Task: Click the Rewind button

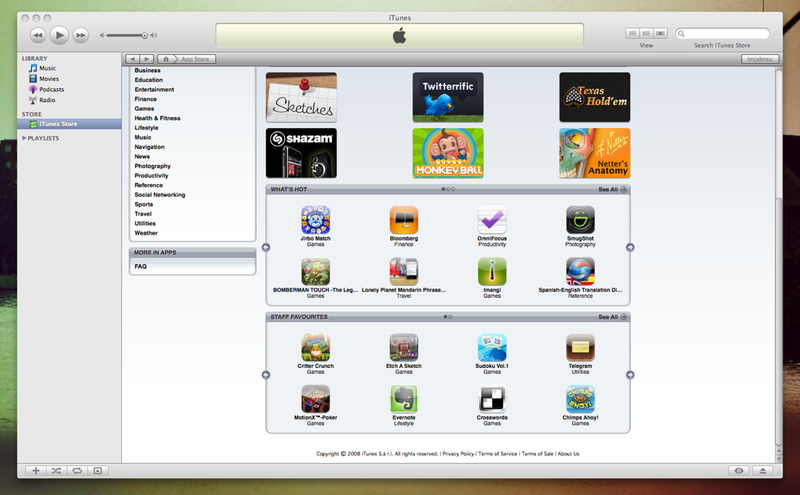Action: (38, 35)
